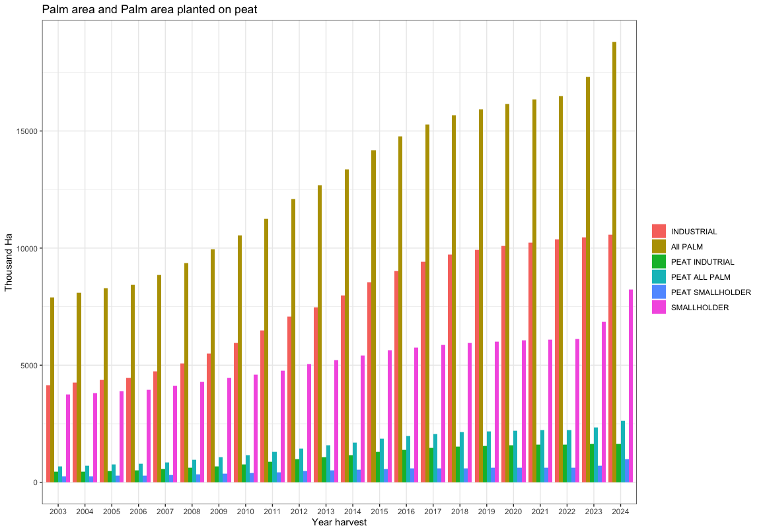This screenshot has width=761, height=532.
Task: Click the chart title text
Action: [149, 10]
